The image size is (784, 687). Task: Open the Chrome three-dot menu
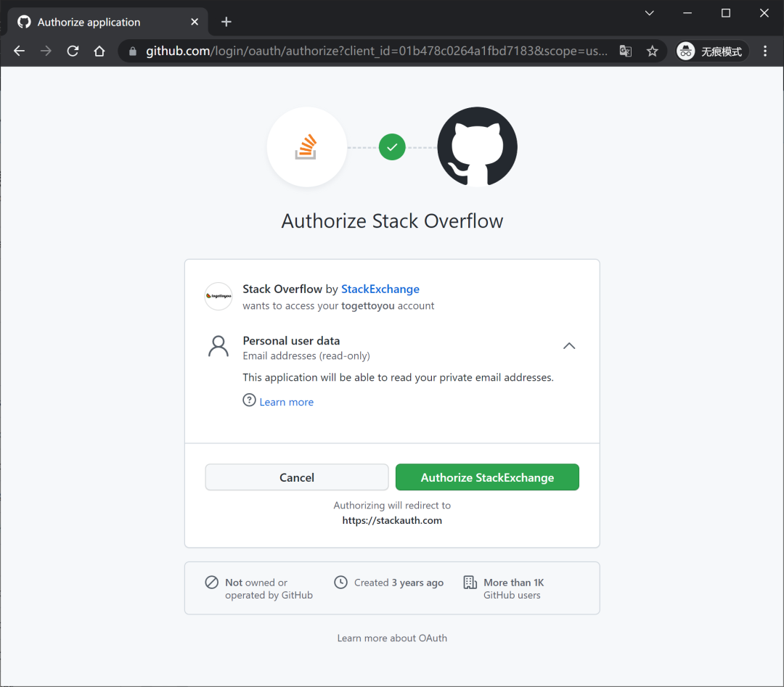point(765,51)
